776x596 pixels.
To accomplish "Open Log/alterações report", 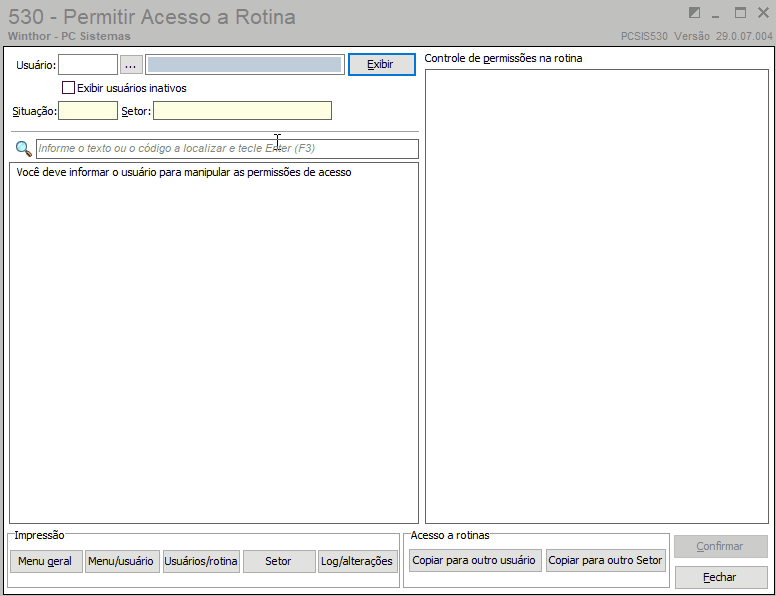I will (358, 561).
